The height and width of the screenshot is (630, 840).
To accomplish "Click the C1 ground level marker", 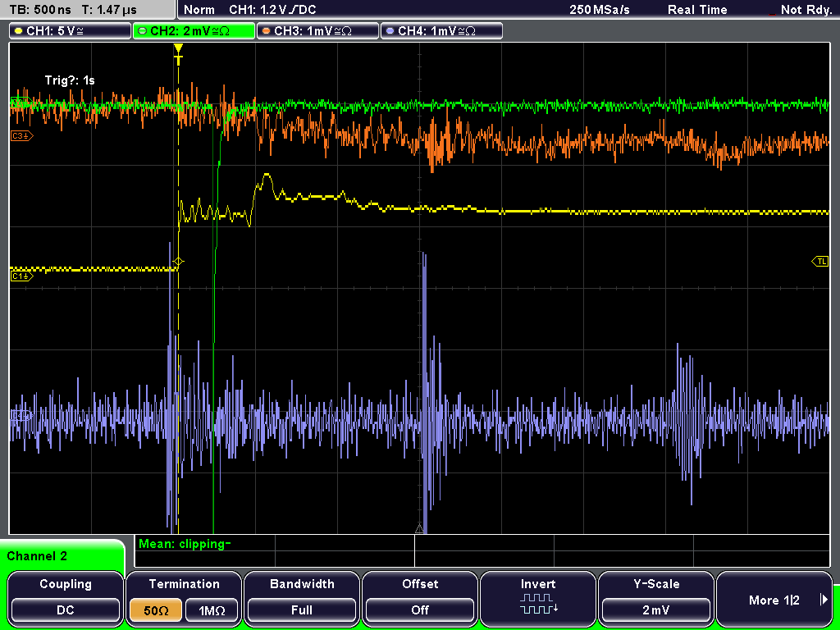I will 22,276.
